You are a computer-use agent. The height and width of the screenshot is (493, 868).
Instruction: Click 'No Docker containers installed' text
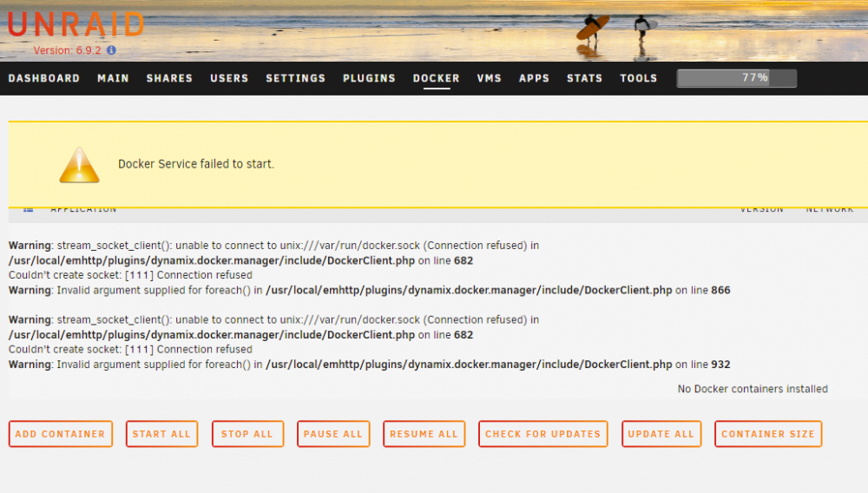(753, 389)
